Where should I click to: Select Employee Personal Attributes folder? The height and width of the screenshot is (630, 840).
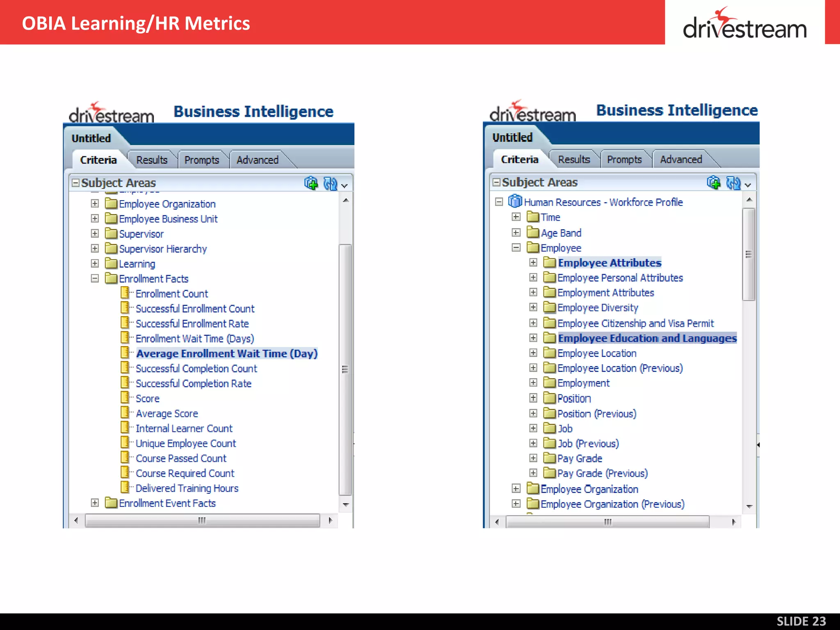(620, 278)
